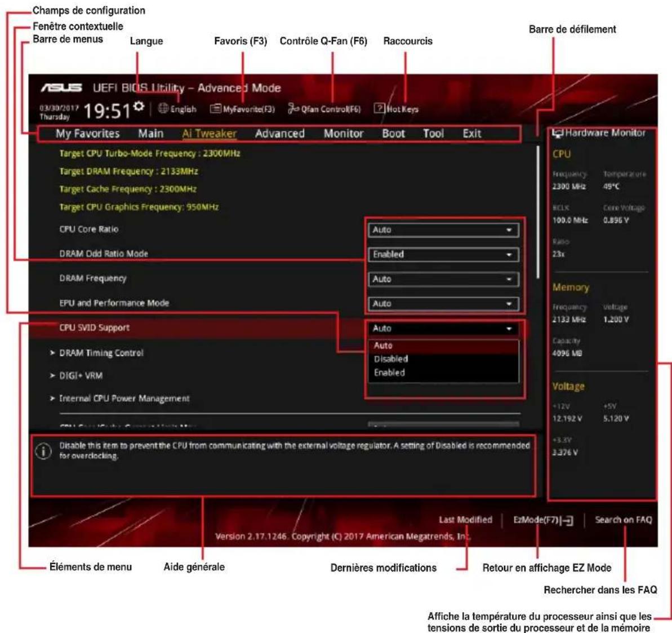The height and width of the screenshot is (633, 672).
Task: Open the EPU and Performance Mode dropdown
Action: [443, 304]
